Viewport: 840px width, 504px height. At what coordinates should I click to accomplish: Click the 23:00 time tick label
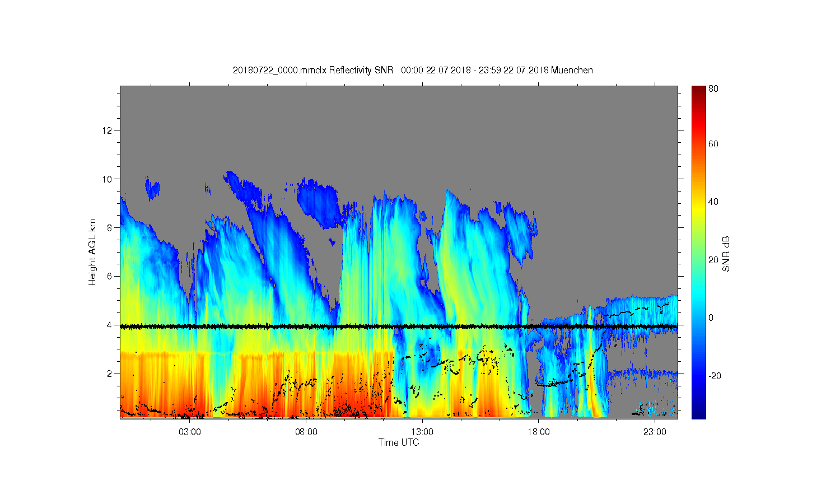655,432
